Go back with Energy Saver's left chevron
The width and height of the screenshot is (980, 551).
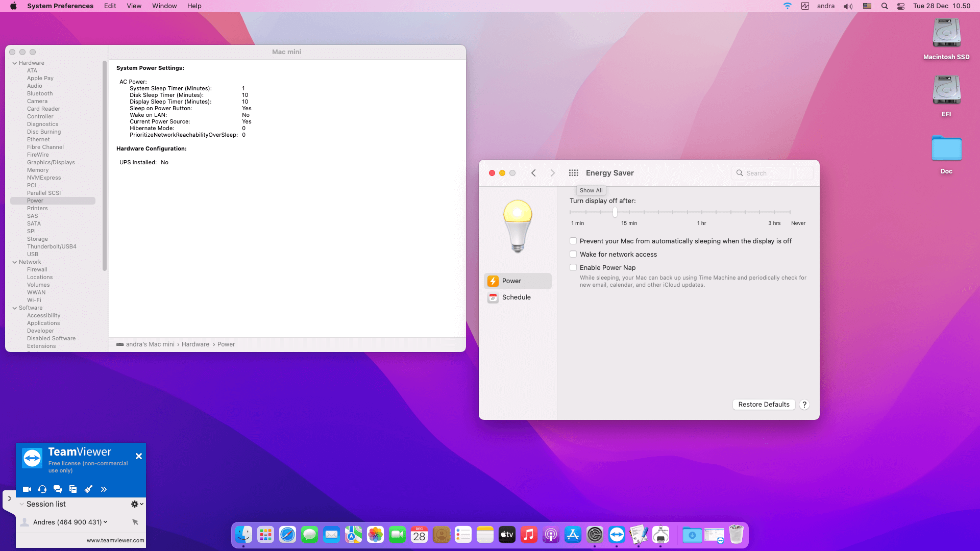coord(533,173)
